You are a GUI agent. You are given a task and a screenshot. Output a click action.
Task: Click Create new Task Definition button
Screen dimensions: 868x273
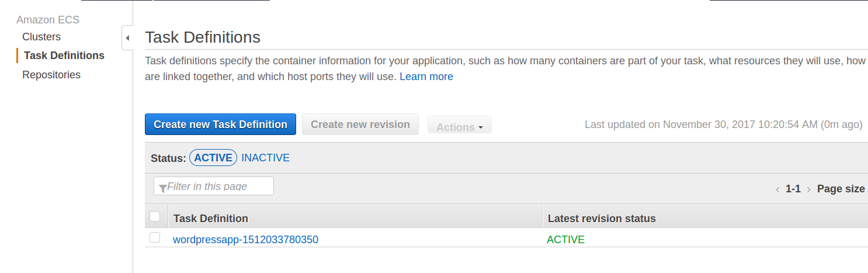coord(220,125)
